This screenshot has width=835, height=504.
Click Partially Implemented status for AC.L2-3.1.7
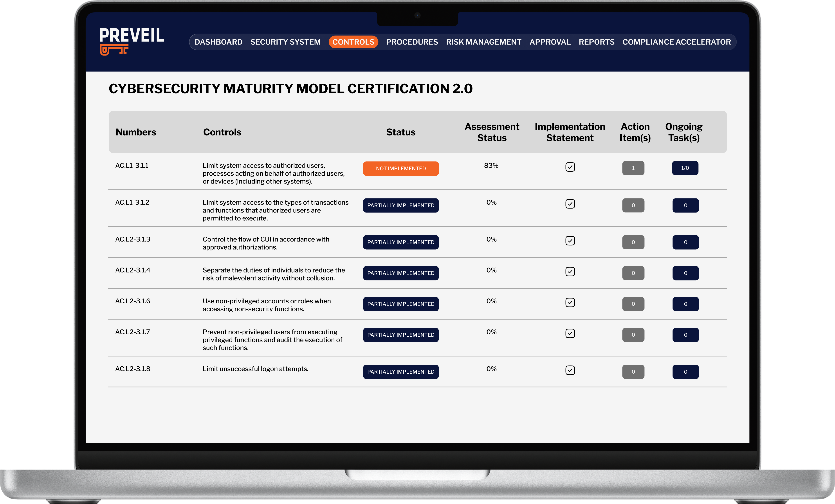point(401,335)
